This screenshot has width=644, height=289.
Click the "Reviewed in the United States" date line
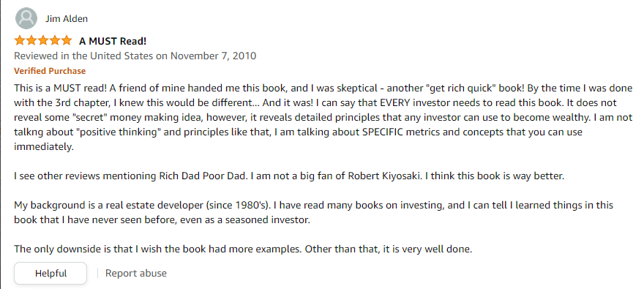tap(135, 56)
